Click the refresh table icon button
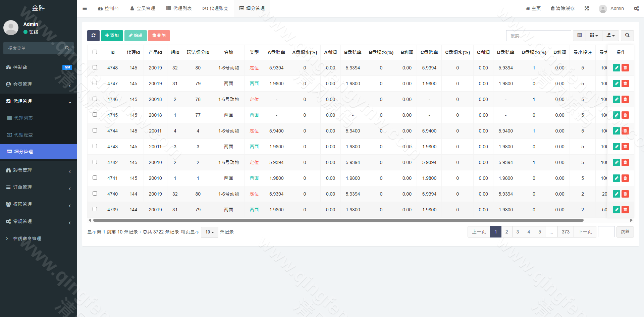Screen dimensions: 644x317 [x=93, y=36]
